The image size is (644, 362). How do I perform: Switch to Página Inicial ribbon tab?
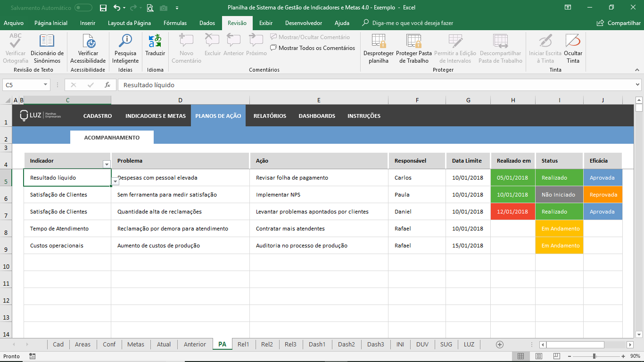[x=51, y=23]
